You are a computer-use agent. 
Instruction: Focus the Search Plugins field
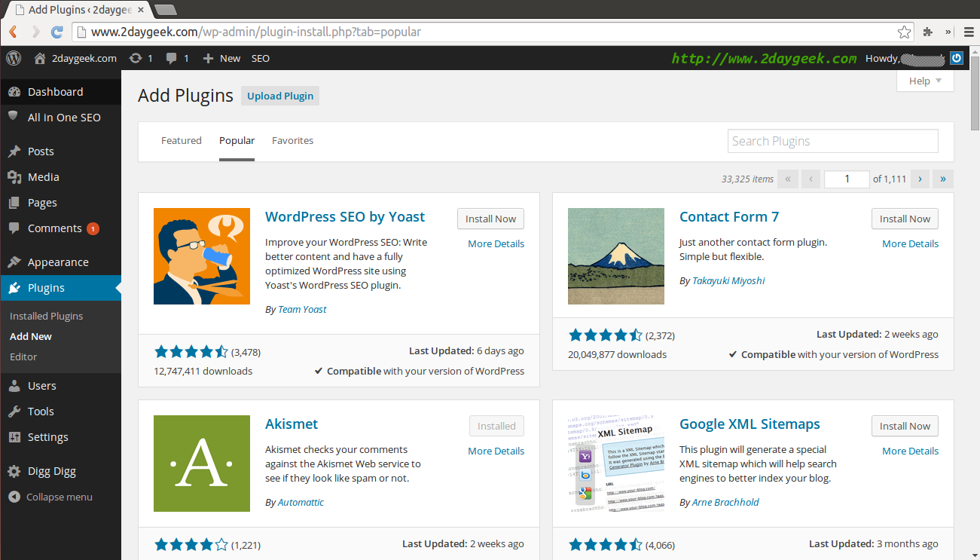tap(833, 141)
